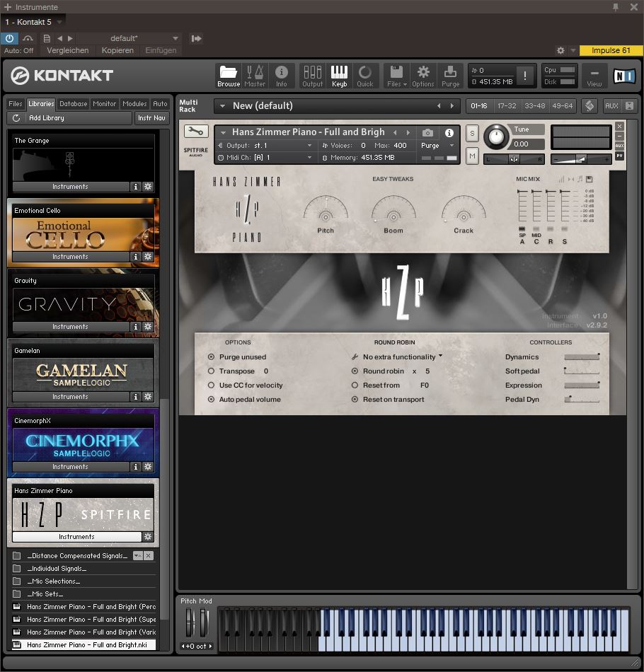Save the mic mix preset icon

pyautogui.click(x=589, y=179)
